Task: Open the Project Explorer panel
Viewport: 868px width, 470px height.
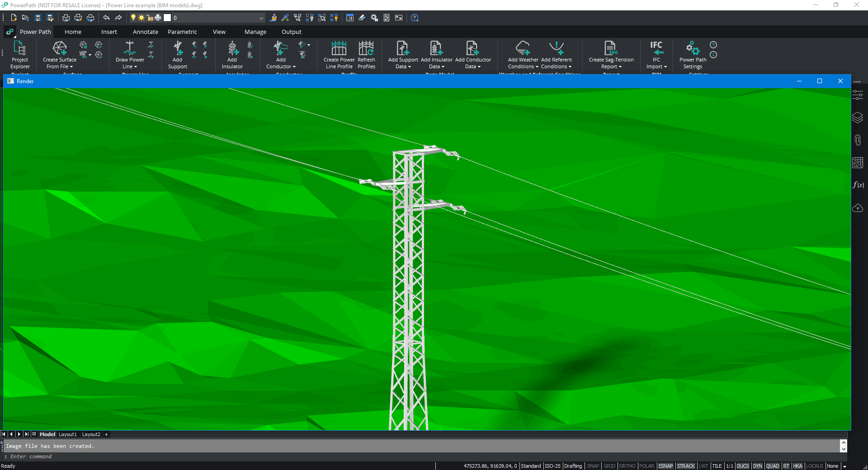Action: pos(19,55)
